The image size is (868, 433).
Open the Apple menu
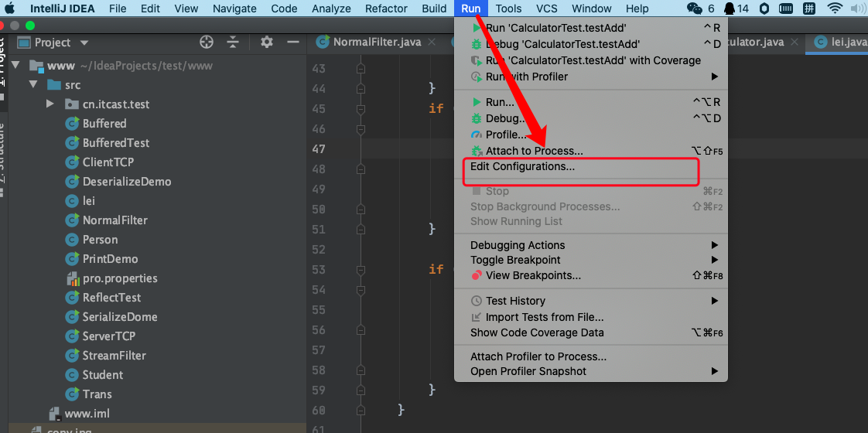coord(11,9)
